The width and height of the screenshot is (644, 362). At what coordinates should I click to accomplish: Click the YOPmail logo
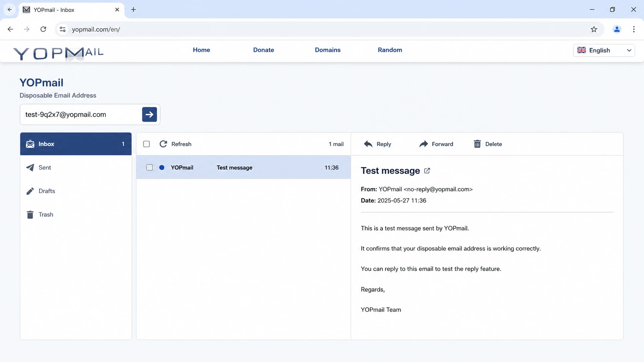[x=58, y=53]
